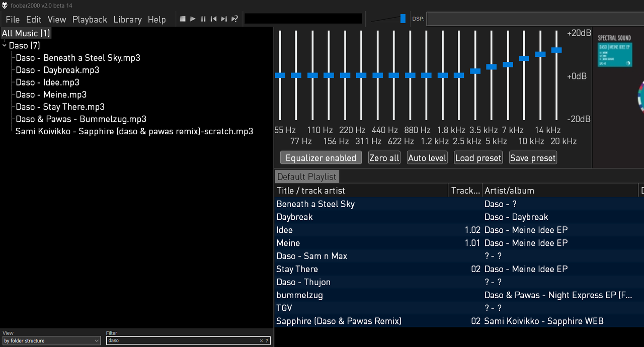Collapse the Daso (7) folder node
Viewport: 644px width, 347px height.
[x=5, y=46]
